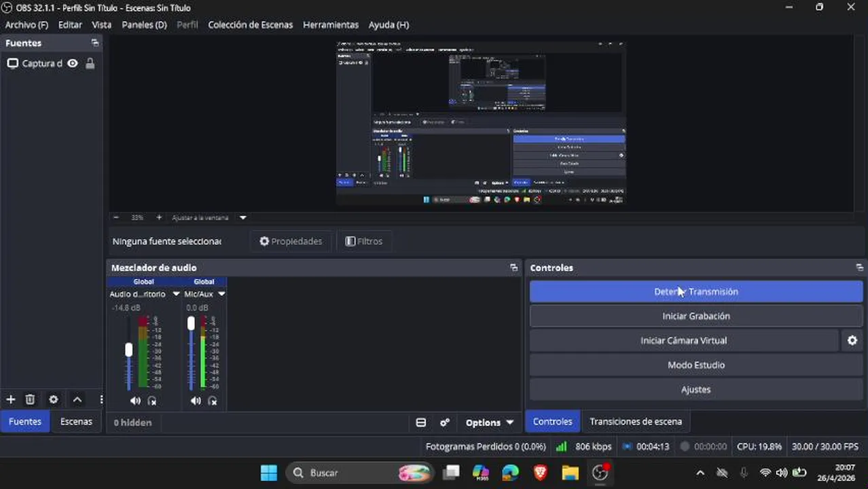This screenshot has height=489, width=868.
Task: Click the Mic/Aux volume fader handle
Action: pyautogui.click(x=191, y=323)
